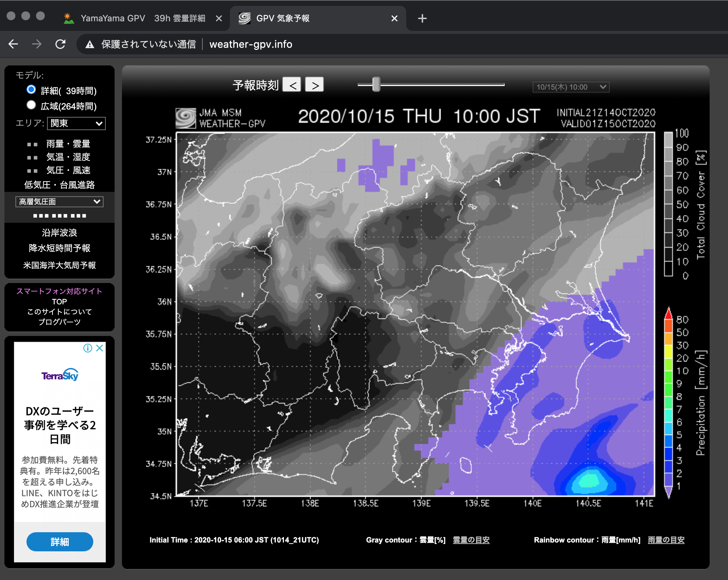Step forecast time backward with < button
728x580 pixels.
pos(292,85)
